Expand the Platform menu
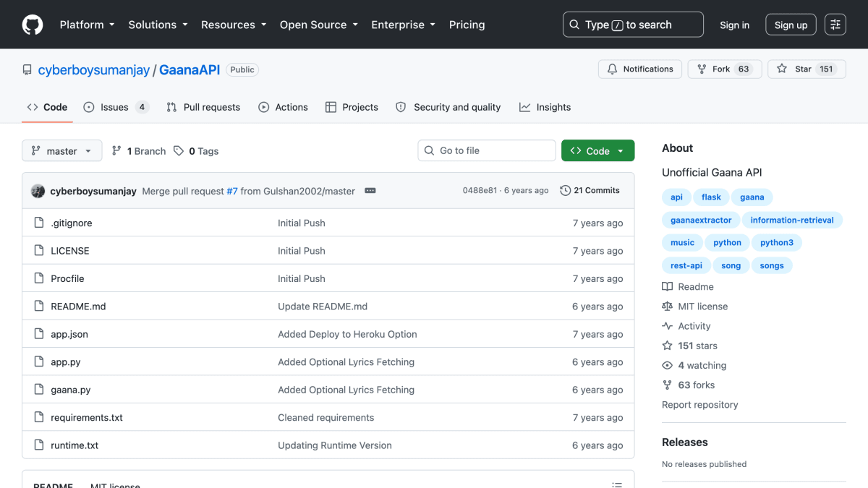Viewport: 868px width, 488px height. point(87,25)
